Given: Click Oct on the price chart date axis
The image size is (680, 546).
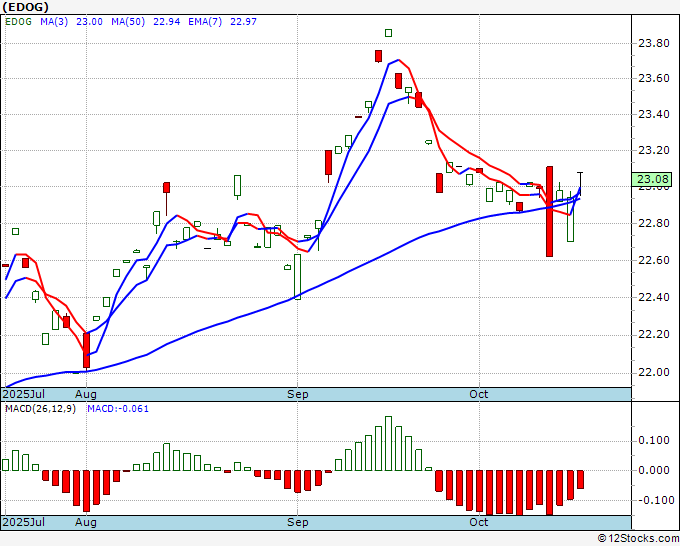Looking at the screenshot, I should [x=479, y=394].
